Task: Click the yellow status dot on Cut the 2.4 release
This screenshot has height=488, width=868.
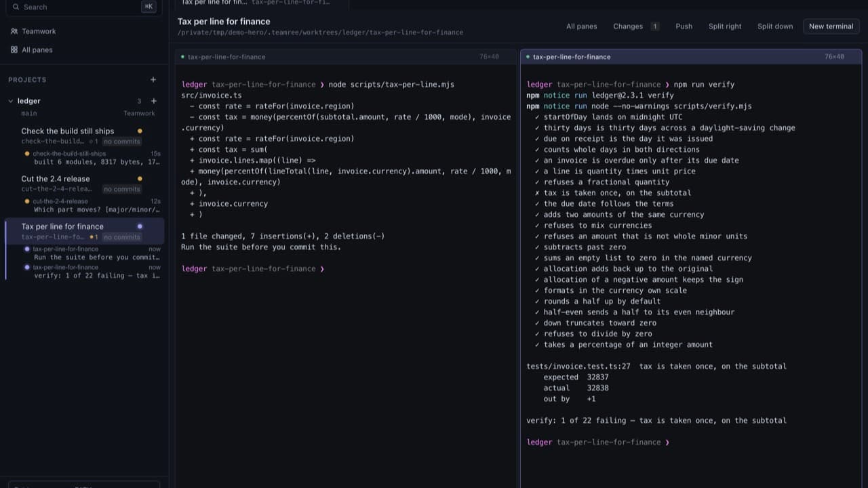Action: click(x=140, y=179)
